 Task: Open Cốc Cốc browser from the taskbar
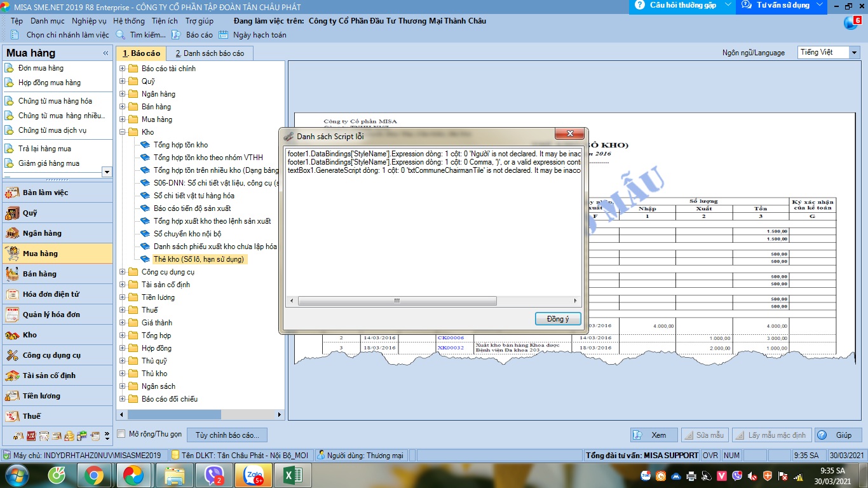(x=57, y=475)
